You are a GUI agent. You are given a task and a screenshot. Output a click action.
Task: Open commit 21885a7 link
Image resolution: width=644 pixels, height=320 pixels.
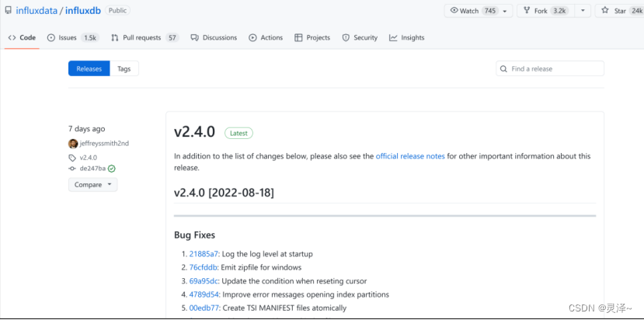pos(204,254)
